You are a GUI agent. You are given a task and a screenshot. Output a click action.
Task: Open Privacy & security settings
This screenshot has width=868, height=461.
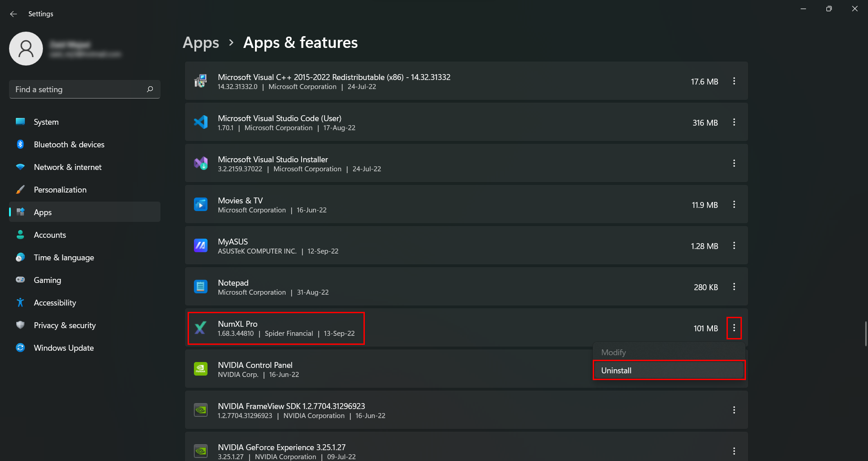click(85, 325)
